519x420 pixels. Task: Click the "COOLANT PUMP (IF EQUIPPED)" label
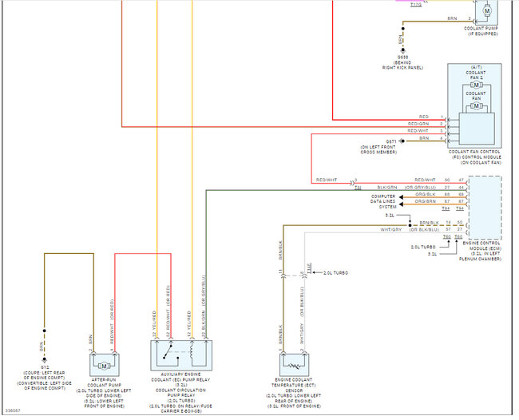[481, 31]
